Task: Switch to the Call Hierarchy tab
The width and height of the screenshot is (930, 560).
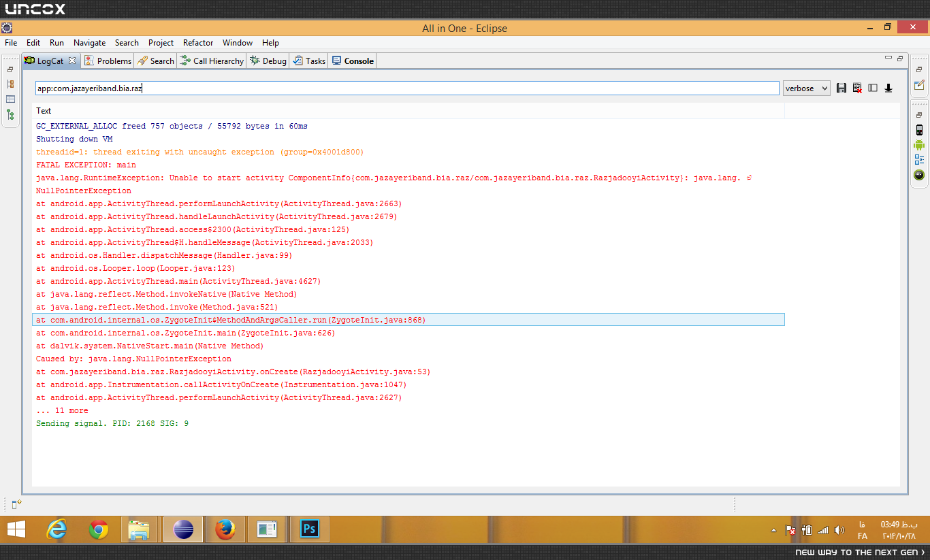Action: [211, 61]
